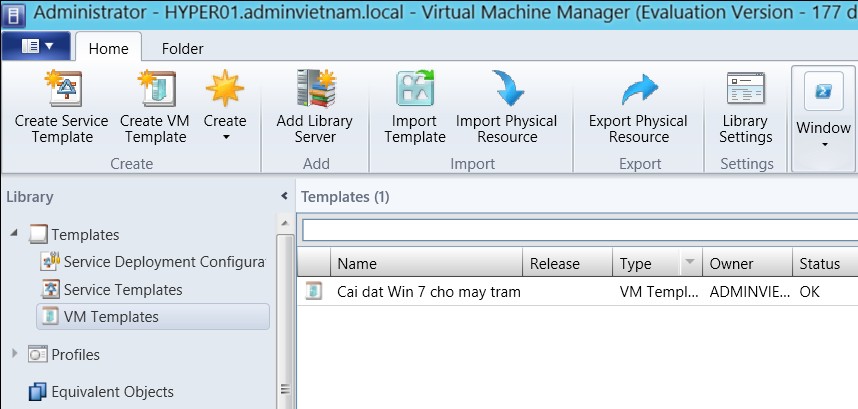858x409 pixels.
Task: Switch to the Folder ribbon tab
Action: tap(182, 49)
